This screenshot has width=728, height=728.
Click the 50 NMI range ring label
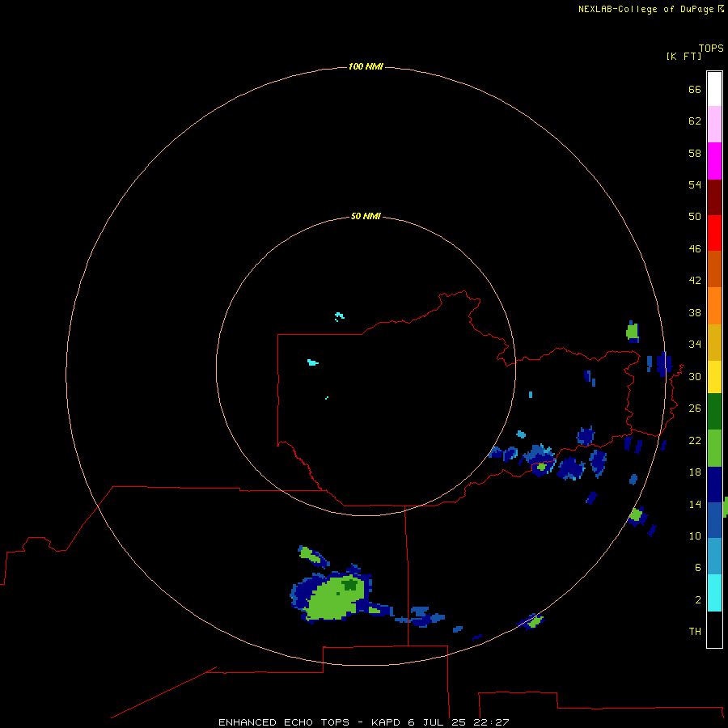(x=366, y=216)
